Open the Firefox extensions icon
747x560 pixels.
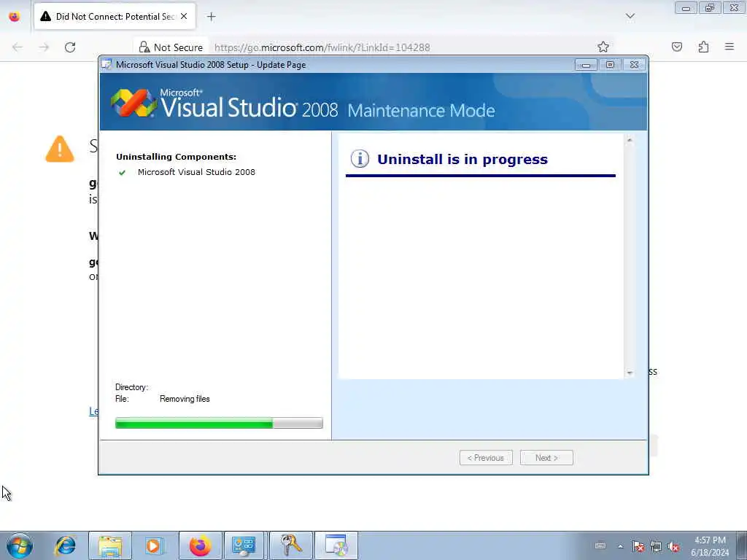(x=703, y=47)
